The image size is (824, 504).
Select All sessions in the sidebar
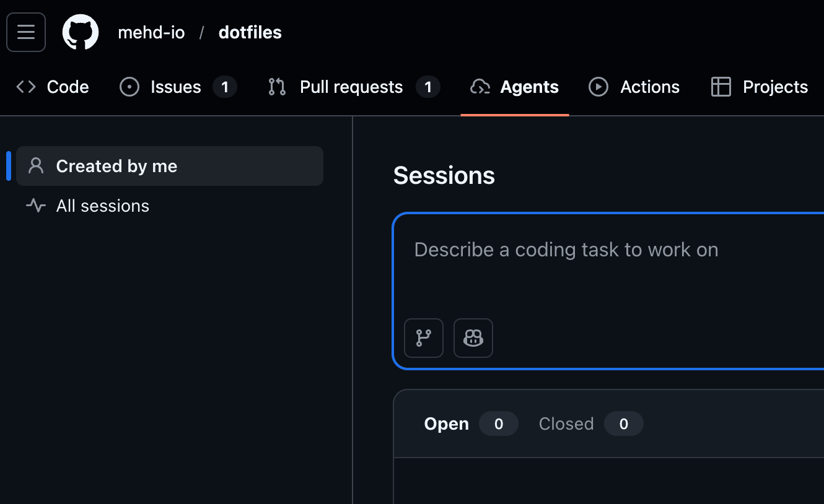pos(170,206)
